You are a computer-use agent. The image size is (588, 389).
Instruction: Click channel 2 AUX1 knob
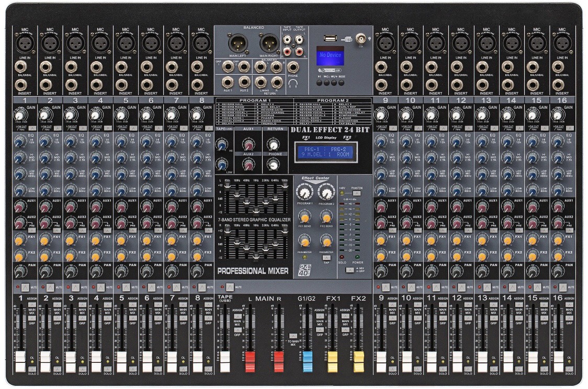[x=45, y=207]
